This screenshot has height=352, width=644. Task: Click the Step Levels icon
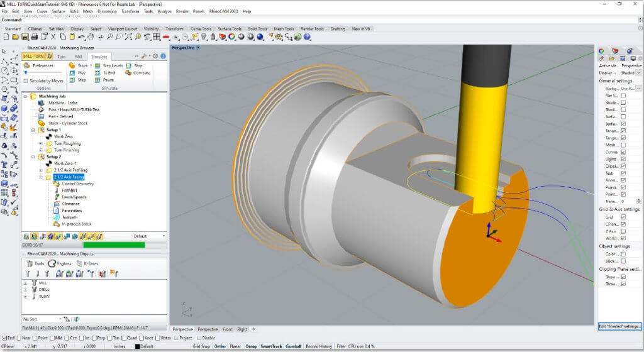[98, 65]
